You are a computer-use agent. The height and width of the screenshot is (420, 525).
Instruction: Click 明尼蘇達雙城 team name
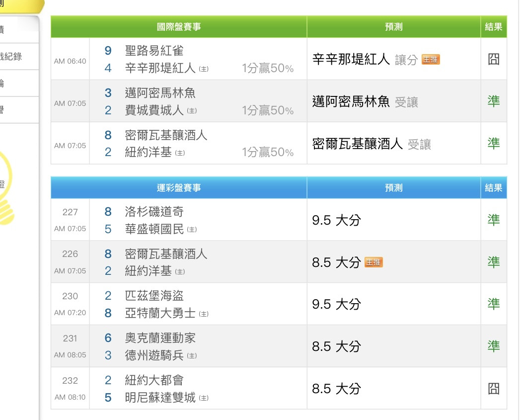click(160, 398)
